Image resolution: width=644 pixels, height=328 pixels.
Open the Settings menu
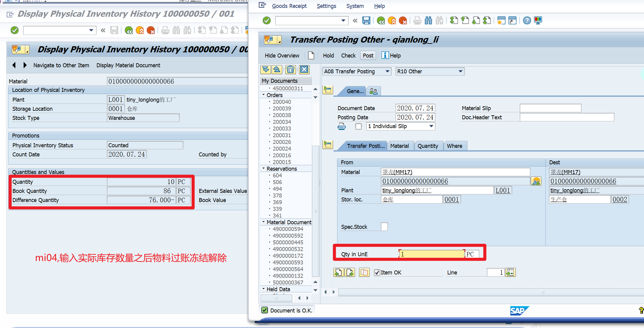pos(326,6)
